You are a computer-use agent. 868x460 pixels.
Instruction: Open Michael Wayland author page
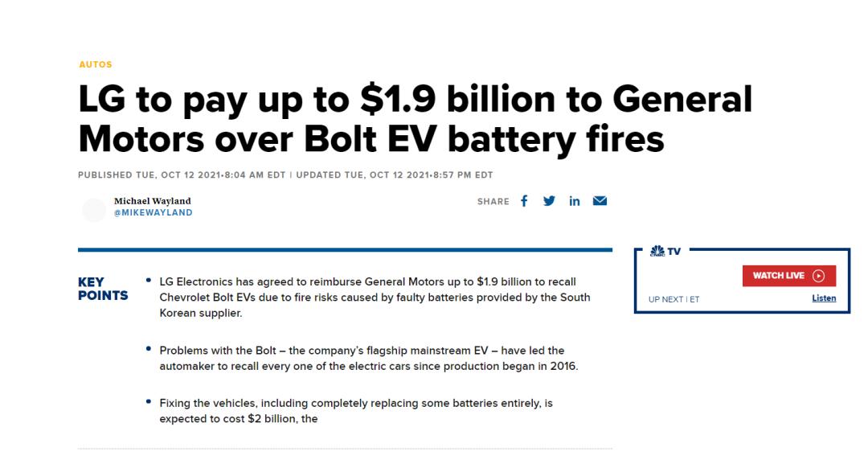click(152, 201)
